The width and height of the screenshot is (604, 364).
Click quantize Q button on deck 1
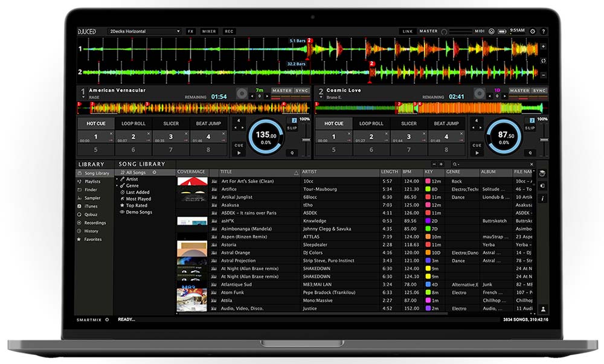pos(292,153)
